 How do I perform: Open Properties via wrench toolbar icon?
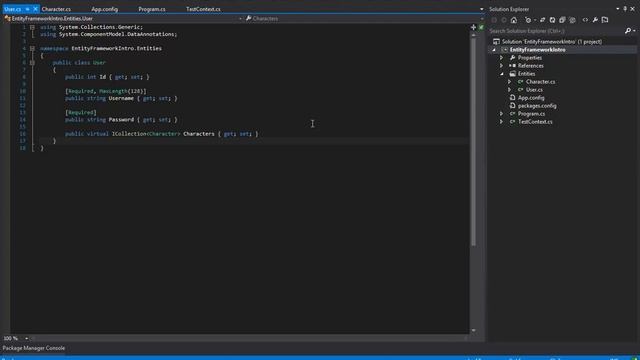595,20
